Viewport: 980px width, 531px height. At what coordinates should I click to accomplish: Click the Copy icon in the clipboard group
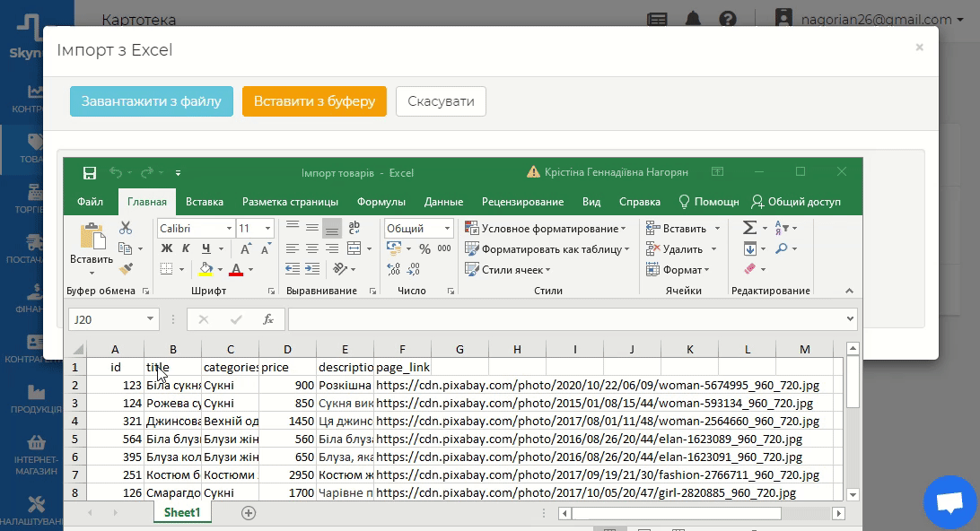[126, 248]
